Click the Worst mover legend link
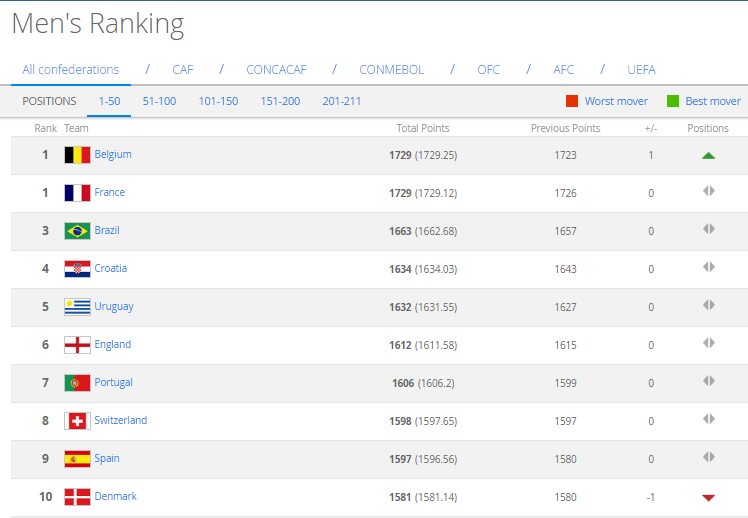Viewport: 748px width, 518px height. tap(616, 101)
